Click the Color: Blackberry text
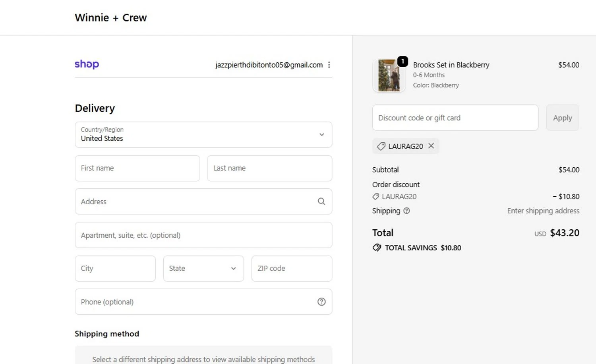This screenshot has height=364, width=596. point(436,85)
